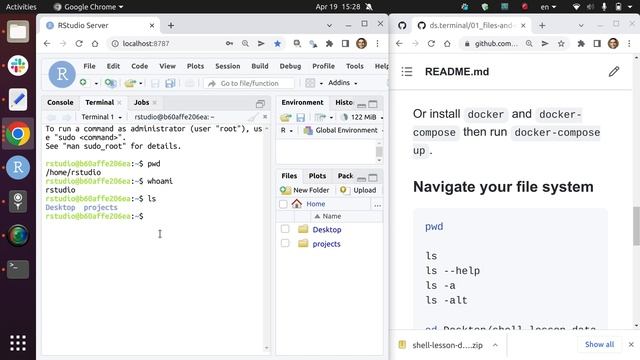The width and height of the screenshot is (640, 360).
Task: Switch to the Plots tab
Action: (x=317, y=176)
